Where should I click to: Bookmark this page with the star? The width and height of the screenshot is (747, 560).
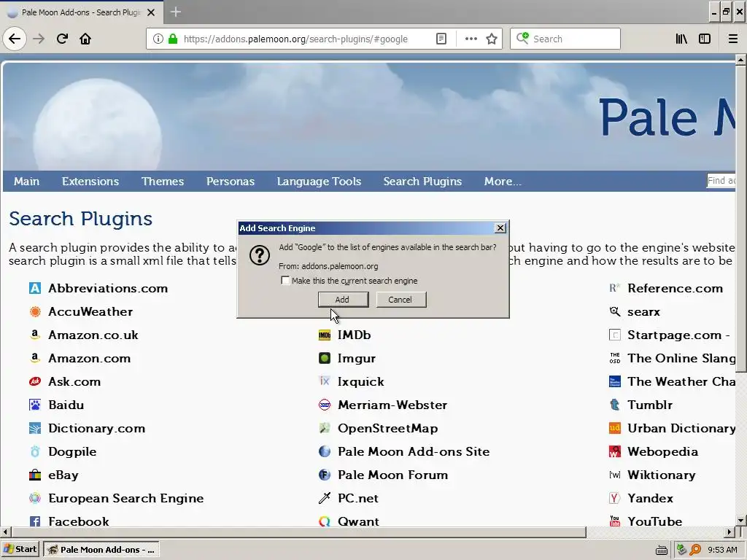[x=492, y=39]
